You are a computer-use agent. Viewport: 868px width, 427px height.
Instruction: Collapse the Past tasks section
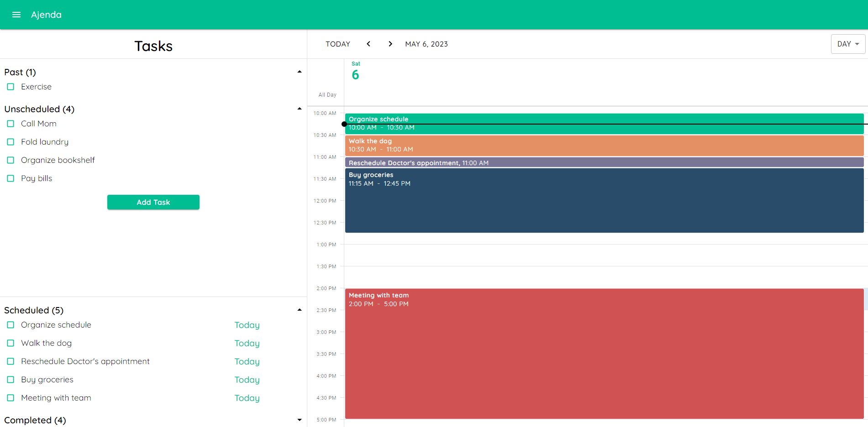300,71
